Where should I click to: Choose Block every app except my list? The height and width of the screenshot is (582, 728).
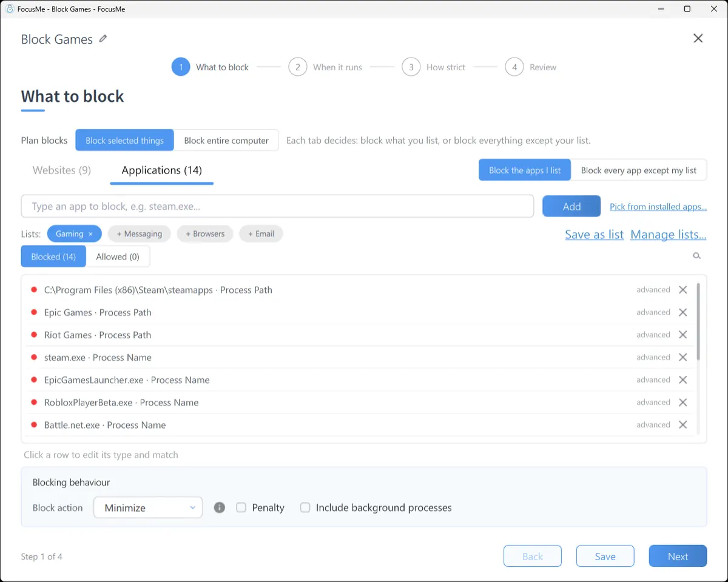[639, 170]
